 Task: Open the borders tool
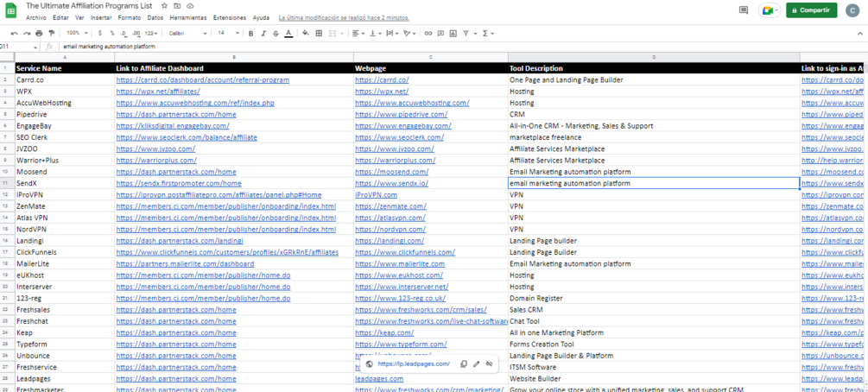click(x=319, y=33)
